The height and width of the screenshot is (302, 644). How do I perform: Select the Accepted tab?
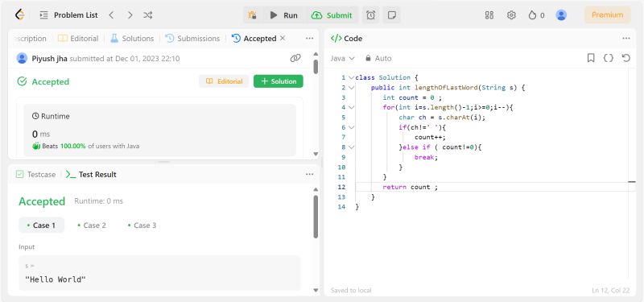tap(254, 38)
